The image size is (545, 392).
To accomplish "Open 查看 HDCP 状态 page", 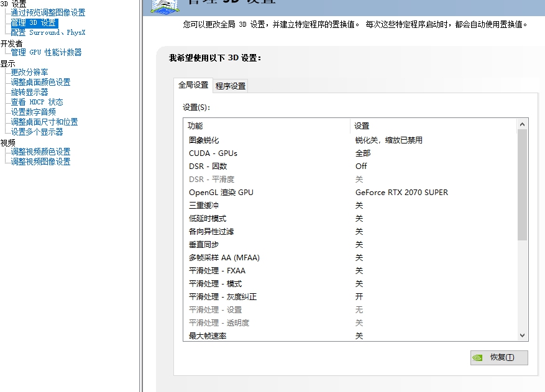I will click(x=37, y=102).
